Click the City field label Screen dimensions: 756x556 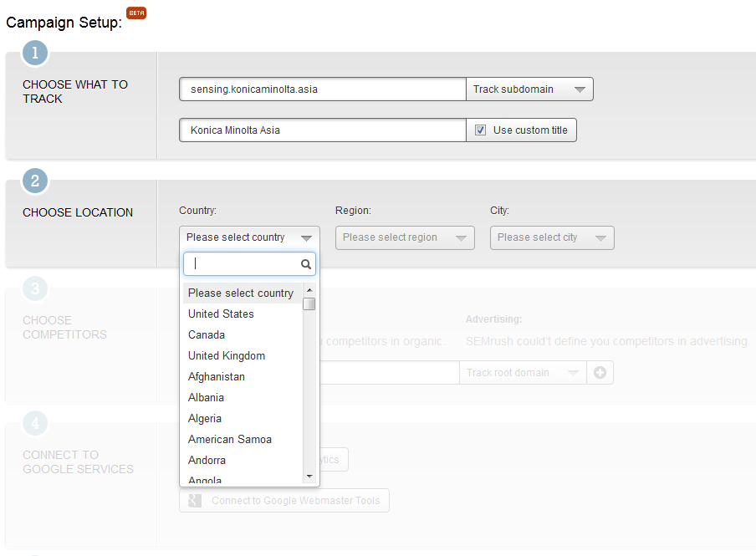point(499,211)
